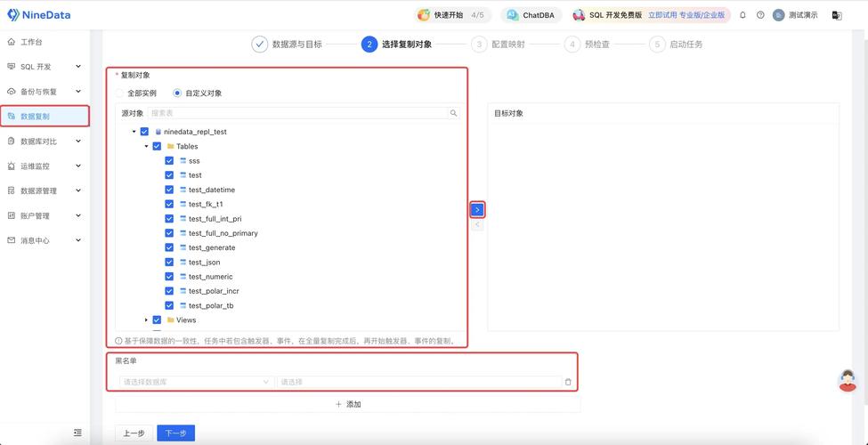The height and width of the screenshot is (445, 868).
Task: Open the 工作台 sidebar item
Action: coord(32,42)
